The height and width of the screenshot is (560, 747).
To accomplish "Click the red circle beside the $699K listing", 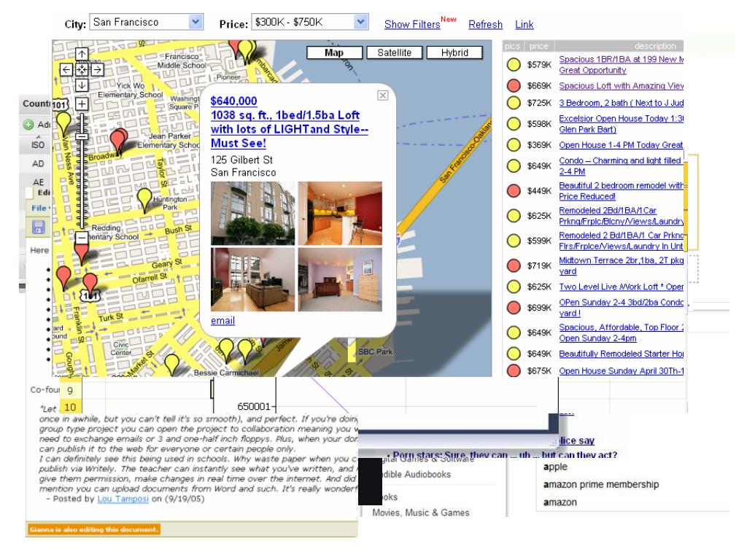I will pos(514,308).
